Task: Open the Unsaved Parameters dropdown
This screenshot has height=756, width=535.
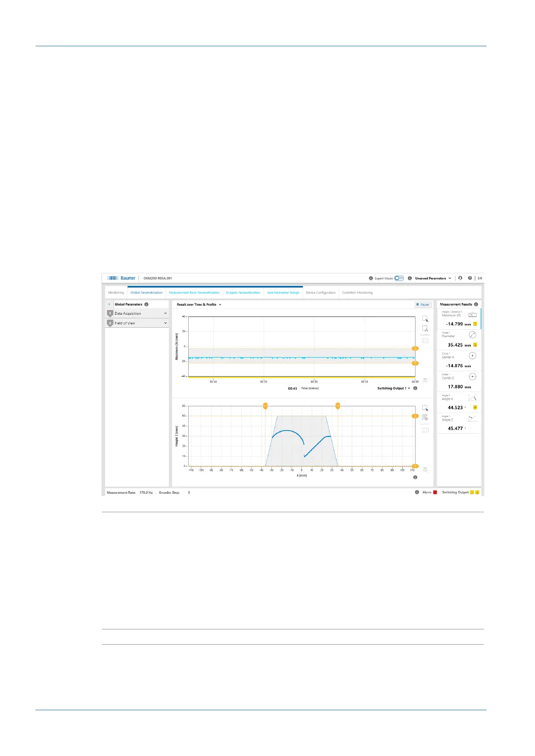Action: click(433, 278)
